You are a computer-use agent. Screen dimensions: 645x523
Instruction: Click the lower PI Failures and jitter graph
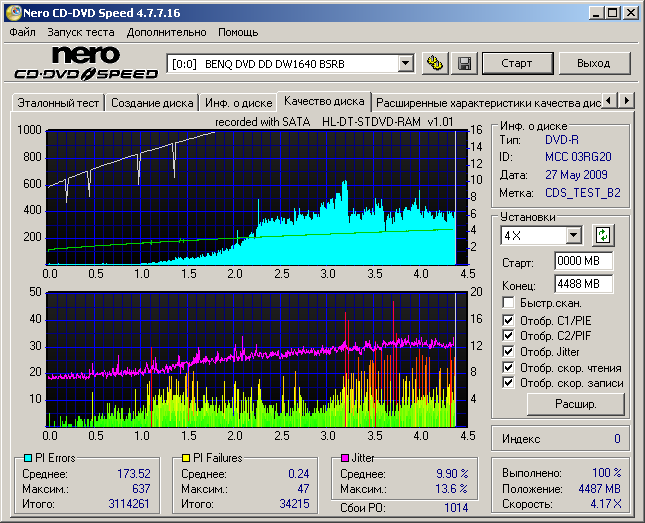pos(258,360)
